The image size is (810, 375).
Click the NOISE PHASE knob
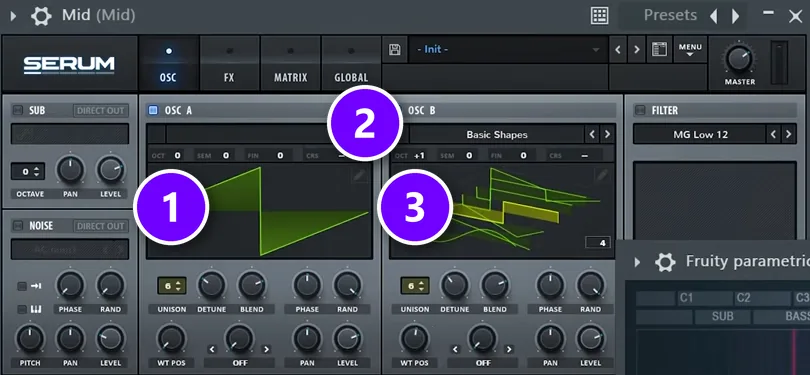(x=70, y=285)
